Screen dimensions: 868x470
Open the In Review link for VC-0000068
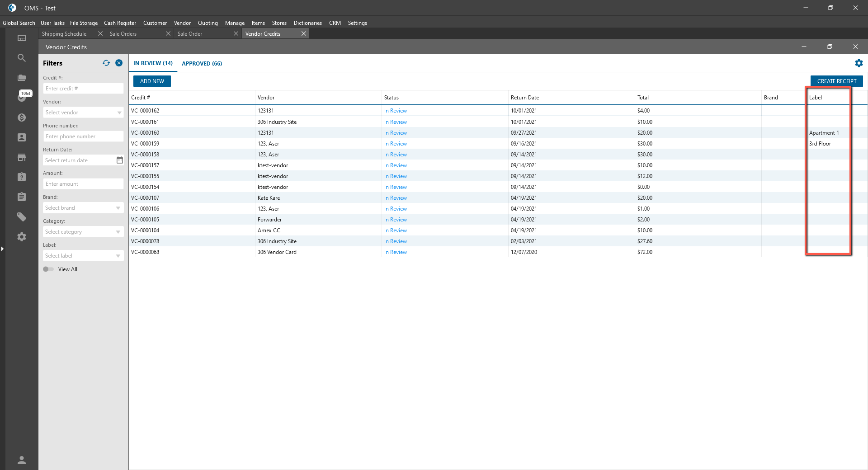coord(396,252)
